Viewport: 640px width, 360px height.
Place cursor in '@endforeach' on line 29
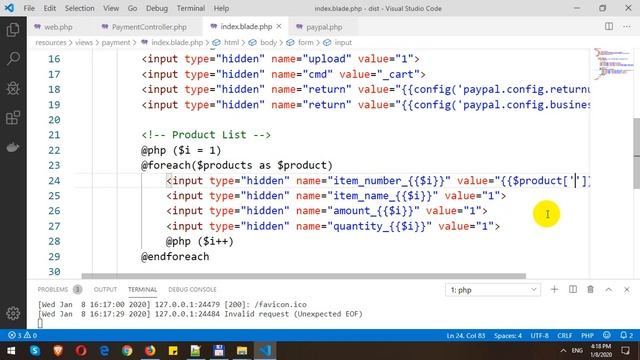pyautogui.click(x=175, y=257)
